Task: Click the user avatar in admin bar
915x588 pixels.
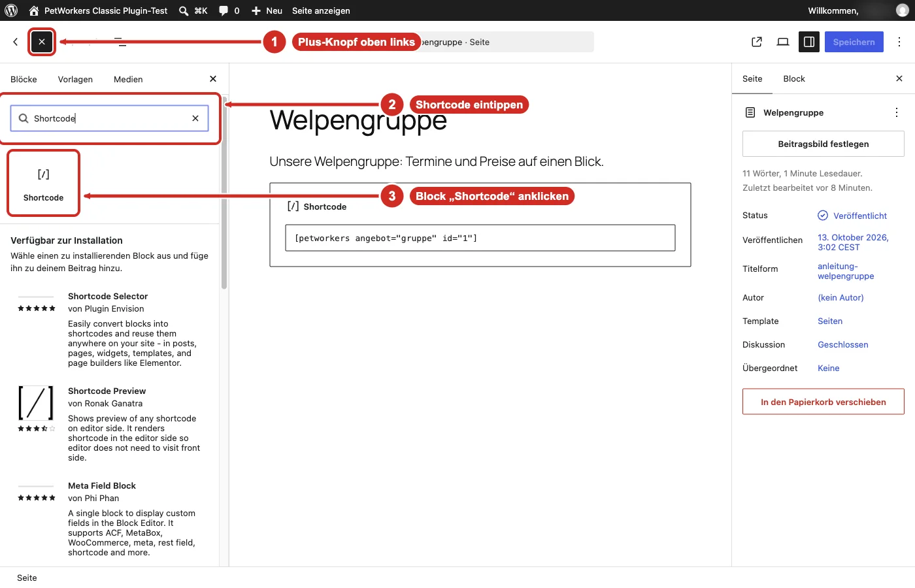Action: click(902, 10)
